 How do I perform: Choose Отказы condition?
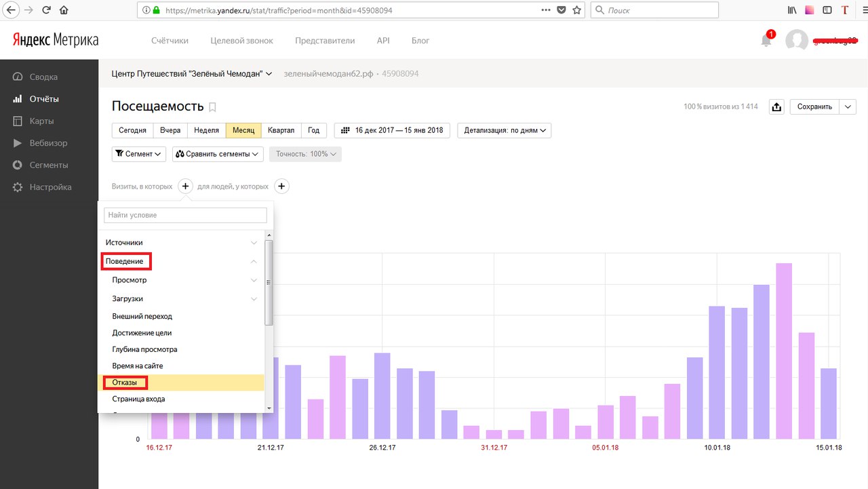(x=182, y=383)
